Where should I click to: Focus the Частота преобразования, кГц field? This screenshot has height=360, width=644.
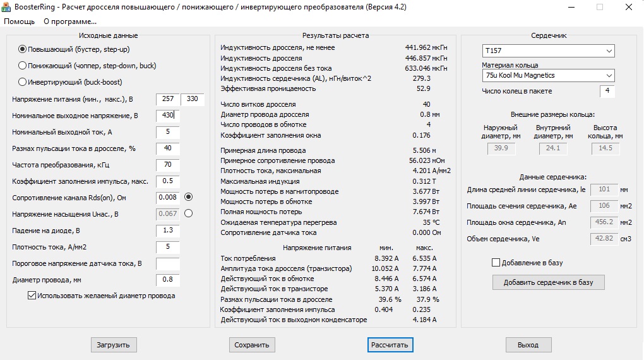tap(167, 165)
